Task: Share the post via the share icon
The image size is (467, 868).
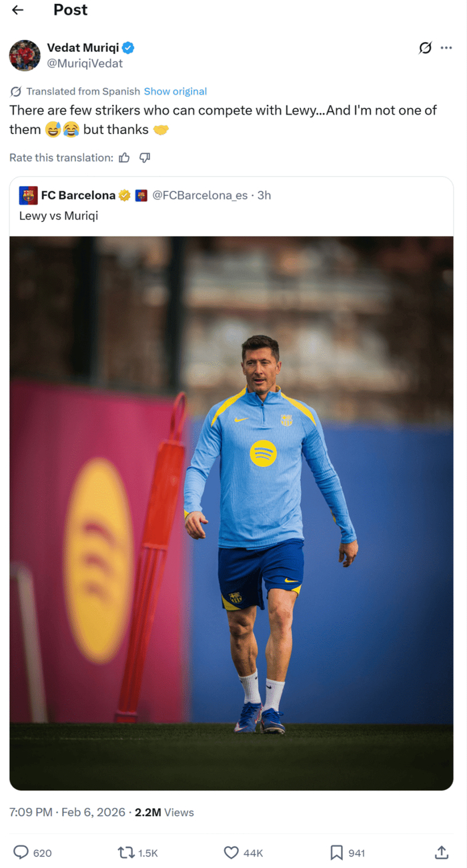Action: [441, 852]
